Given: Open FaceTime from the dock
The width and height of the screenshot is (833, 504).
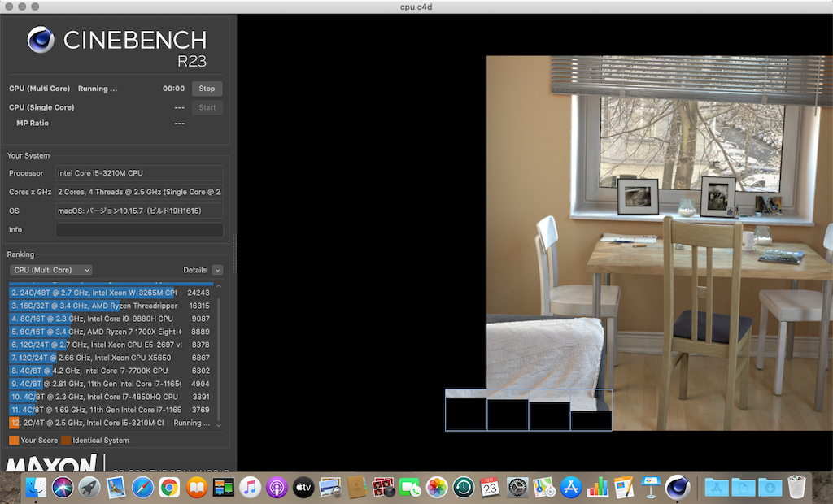Looking at the screenshot, I should (x=410, y=487).
